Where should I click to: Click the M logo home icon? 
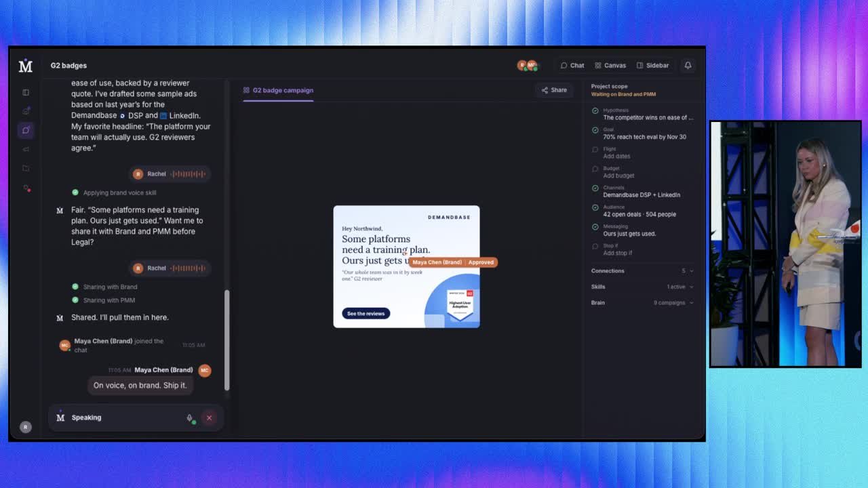[25, 66]
